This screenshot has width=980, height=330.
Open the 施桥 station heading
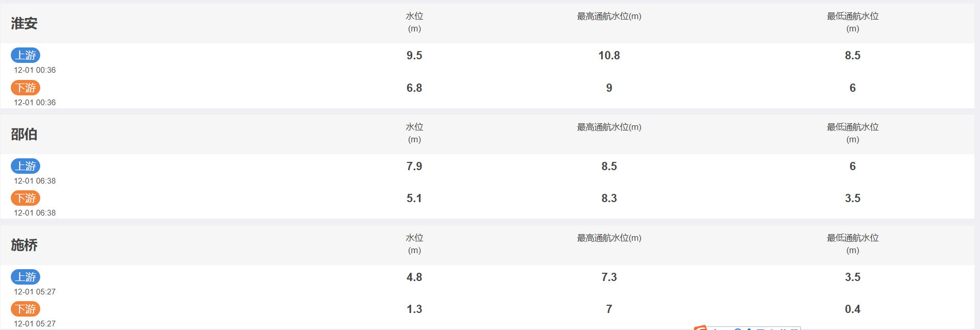click(24, 245)
